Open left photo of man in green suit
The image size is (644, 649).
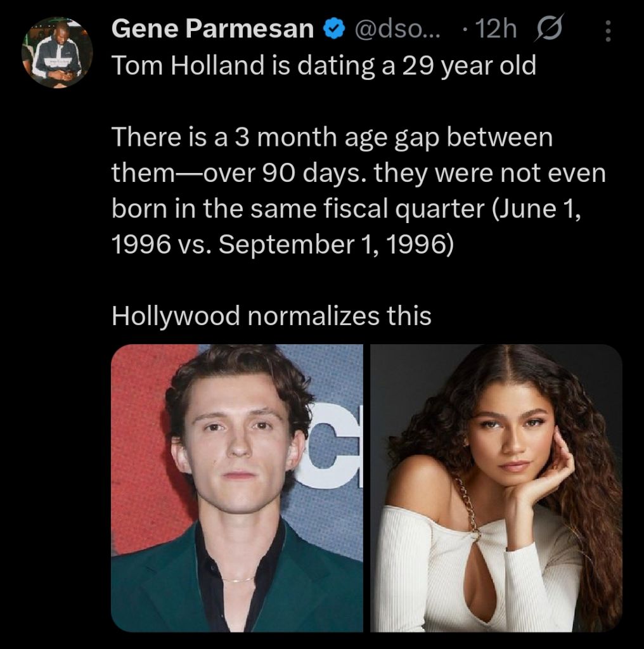click(236, 488)
